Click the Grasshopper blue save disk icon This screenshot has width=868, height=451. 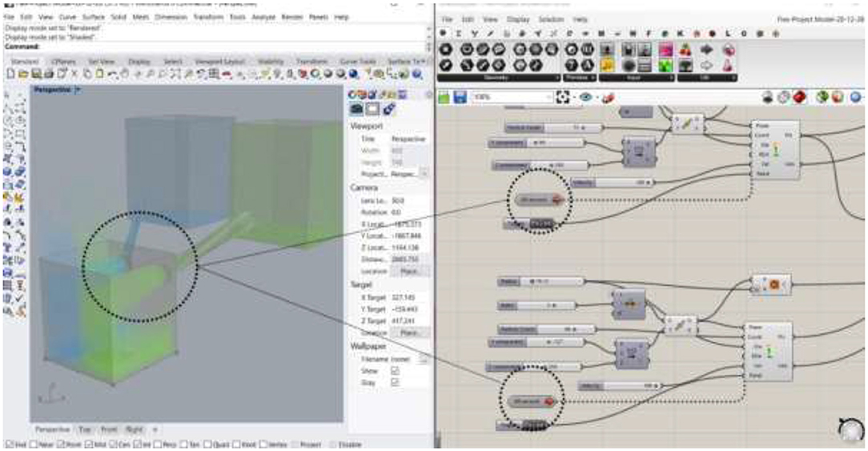460,98
